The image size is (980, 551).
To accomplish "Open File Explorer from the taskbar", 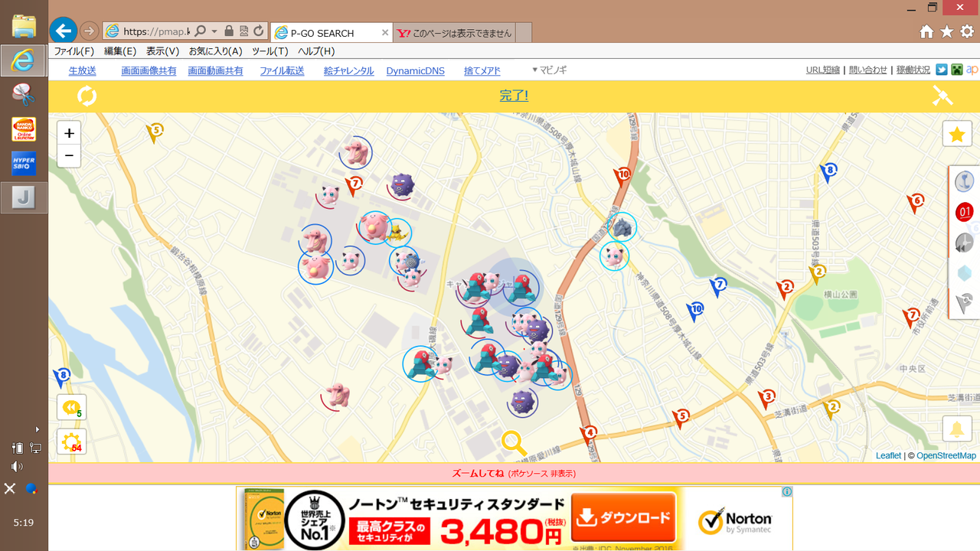I will click(x=24, y=26).
